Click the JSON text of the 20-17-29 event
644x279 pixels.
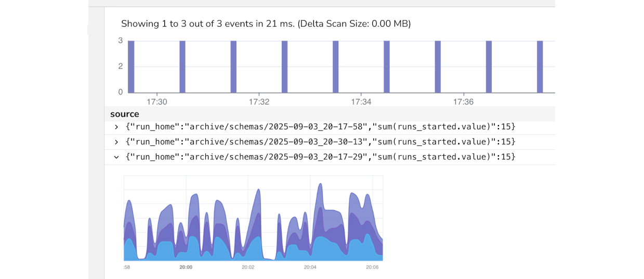tap(320, 157)
